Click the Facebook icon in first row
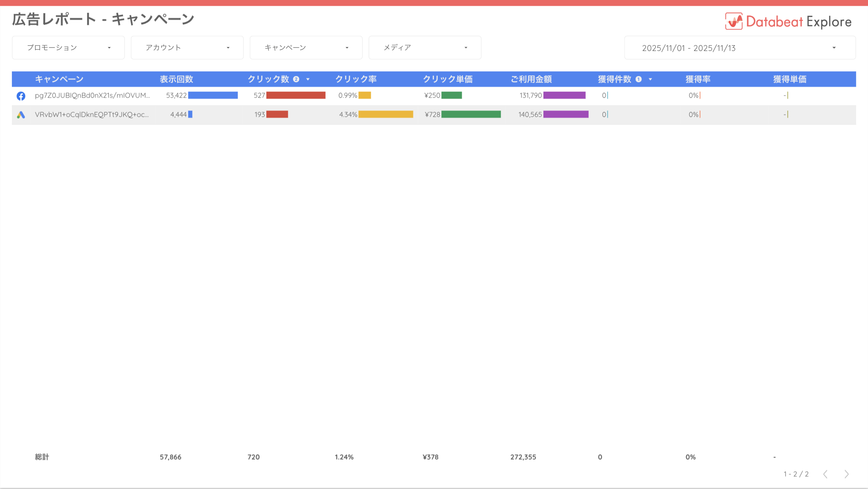Screen dimensions: 868x489 pos(21,96)
